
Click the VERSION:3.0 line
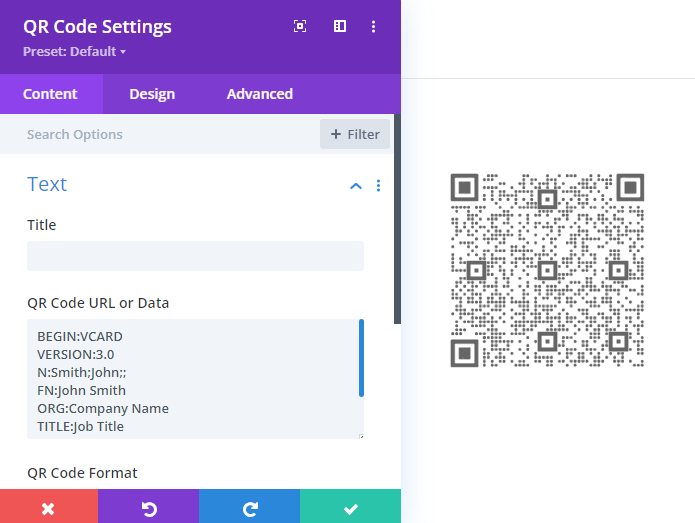coord(76,355)
